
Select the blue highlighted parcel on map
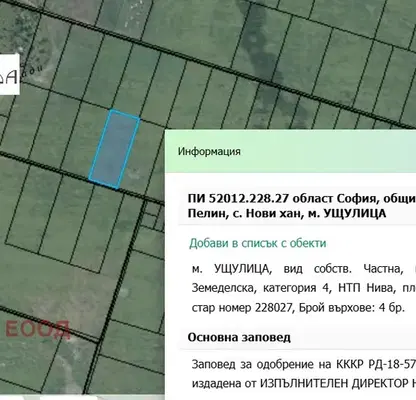coord(114,149)
